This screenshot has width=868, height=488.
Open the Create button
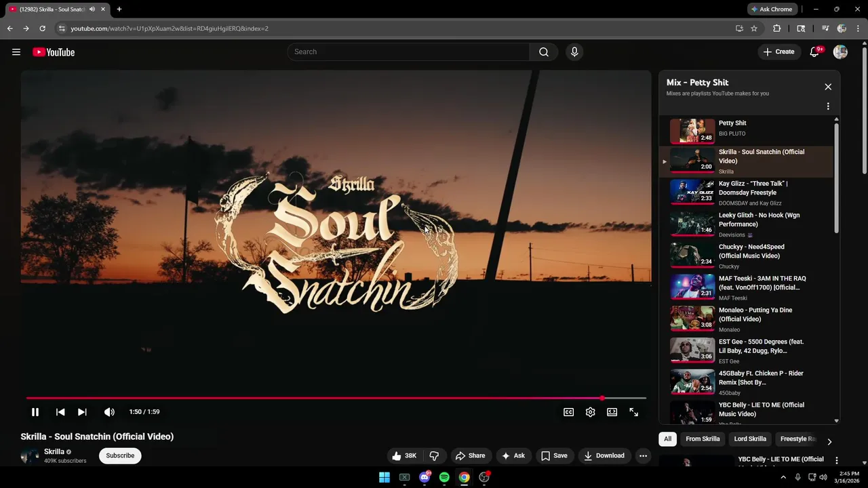coord(778,52)
